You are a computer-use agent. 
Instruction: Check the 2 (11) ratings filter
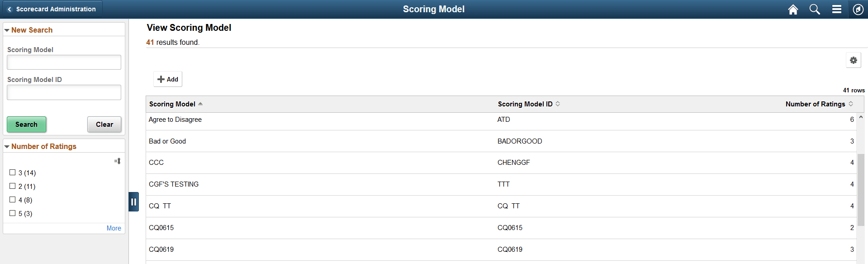(13, 186)
